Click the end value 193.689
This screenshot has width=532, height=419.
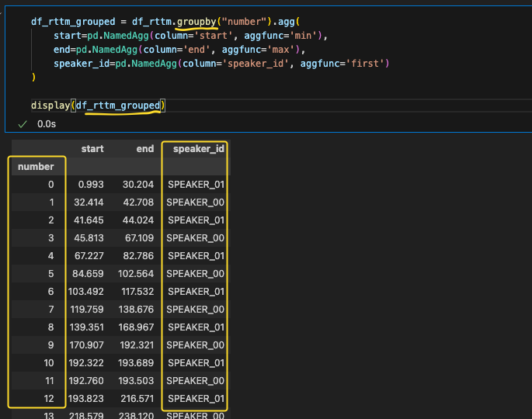(x=136, y=362)
